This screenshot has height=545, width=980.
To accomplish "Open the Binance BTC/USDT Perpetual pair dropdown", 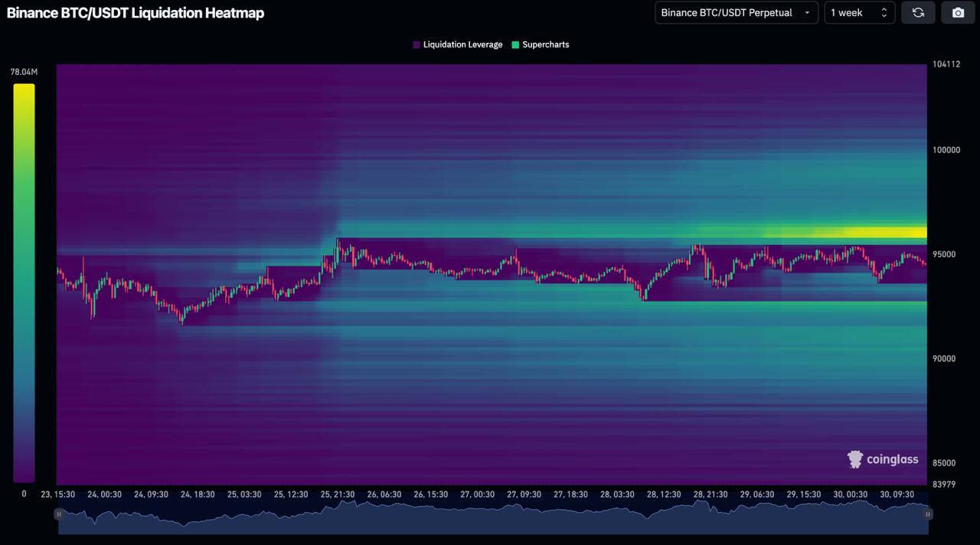I will click(737, 12).
